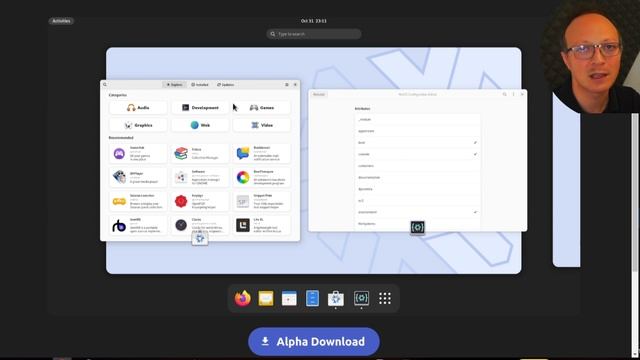The image size is (640, 360).
Task: Open the Software Center hamburger menu
Action: coord(287,84)
